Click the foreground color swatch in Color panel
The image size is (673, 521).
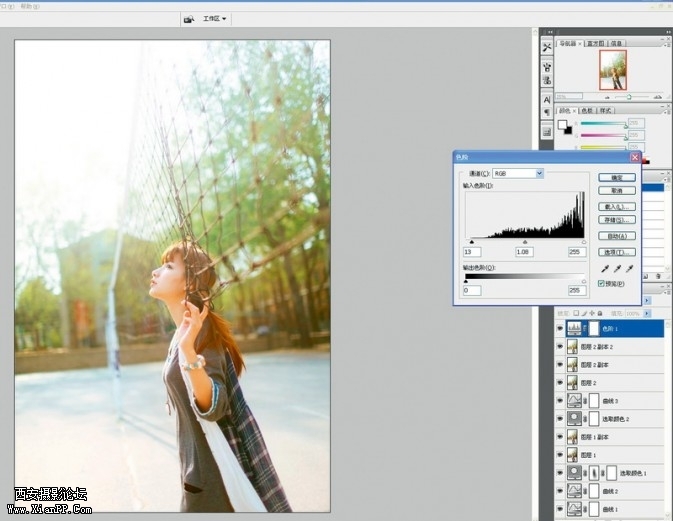tap(563, 125)
